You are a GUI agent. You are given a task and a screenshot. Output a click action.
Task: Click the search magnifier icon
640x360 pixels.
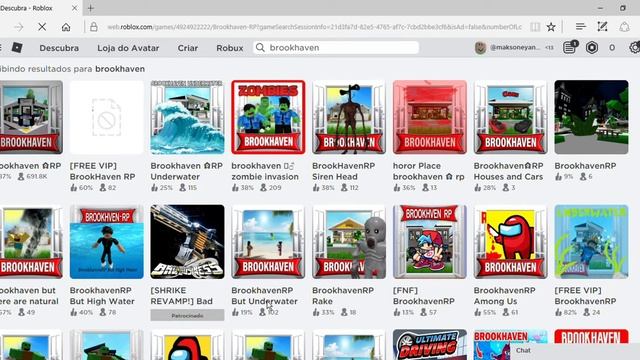click(x=260, y=47)
